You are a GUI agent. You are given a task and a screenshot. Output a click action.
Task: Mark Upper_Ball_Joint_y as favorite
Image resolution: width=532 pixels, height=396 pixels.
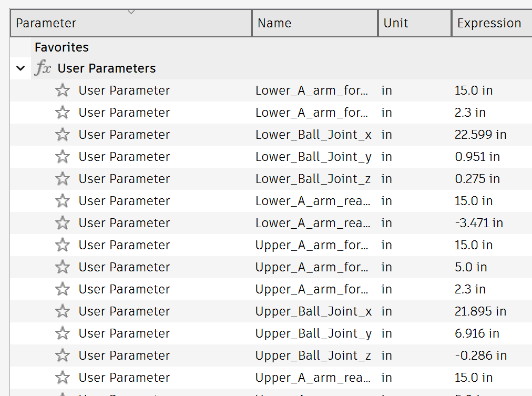pyautogui.click(x=63, y=333)
